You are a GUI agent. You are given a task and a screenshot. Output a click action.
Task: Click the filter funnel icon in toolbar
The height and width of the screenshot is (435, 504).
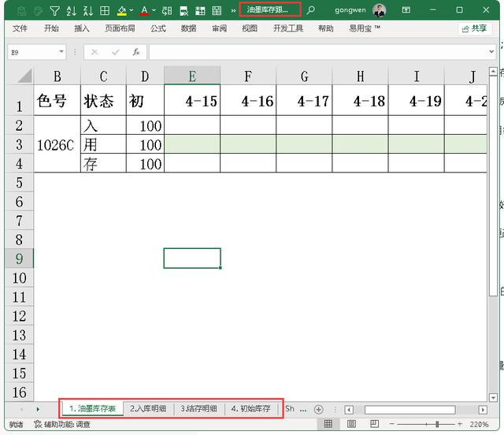(x=55, y=11)
